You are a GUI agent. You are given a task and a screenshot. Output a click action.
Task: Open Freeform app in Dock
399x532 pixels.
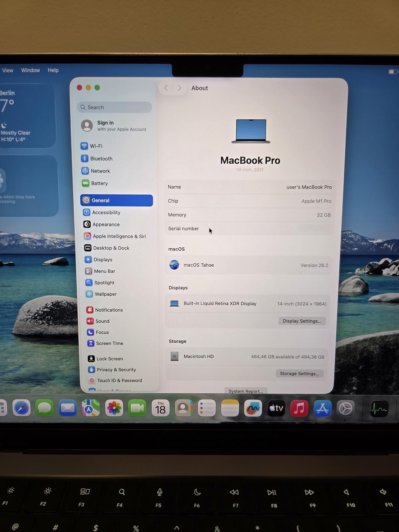pos(253,409)
